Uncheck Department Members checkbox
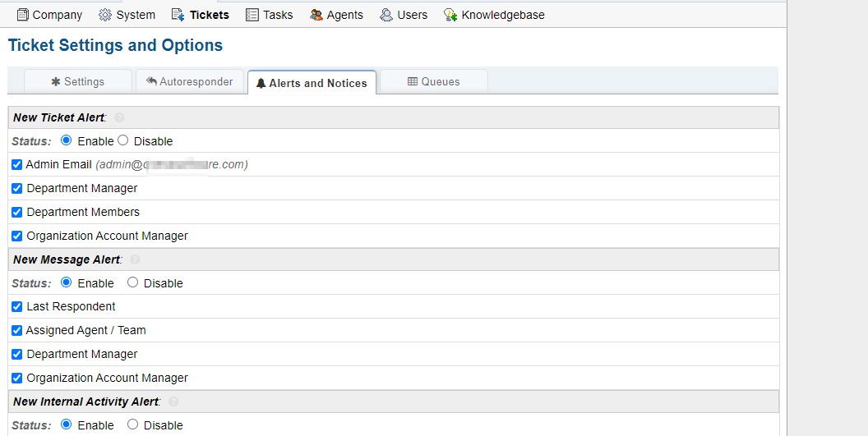 click(x=16, y=212)
